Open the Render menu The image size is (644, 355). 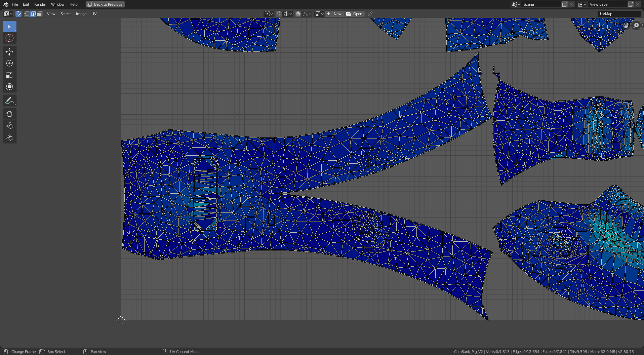click(x=40, y=4)
